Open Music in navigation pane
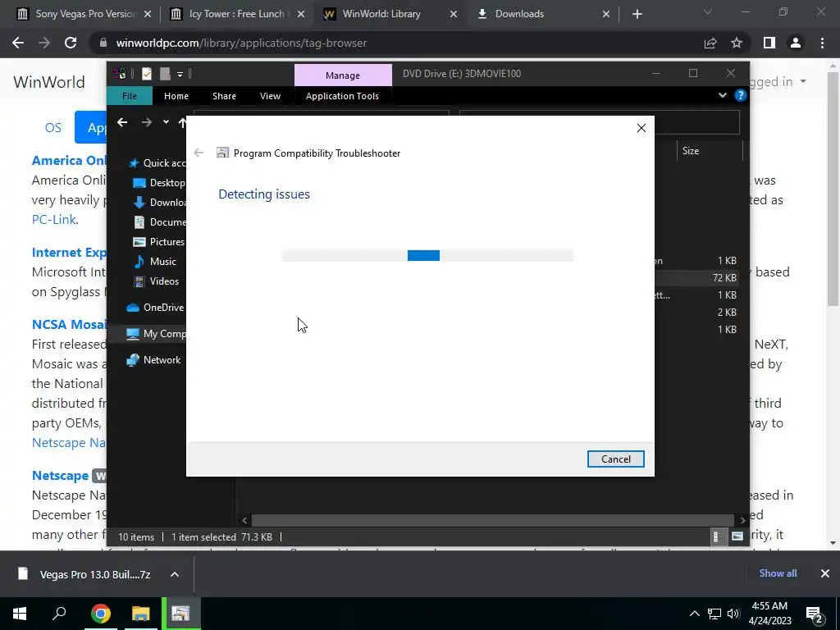This screenshot has height=630, width=840. pyautogui.click(x=155, y=262)
